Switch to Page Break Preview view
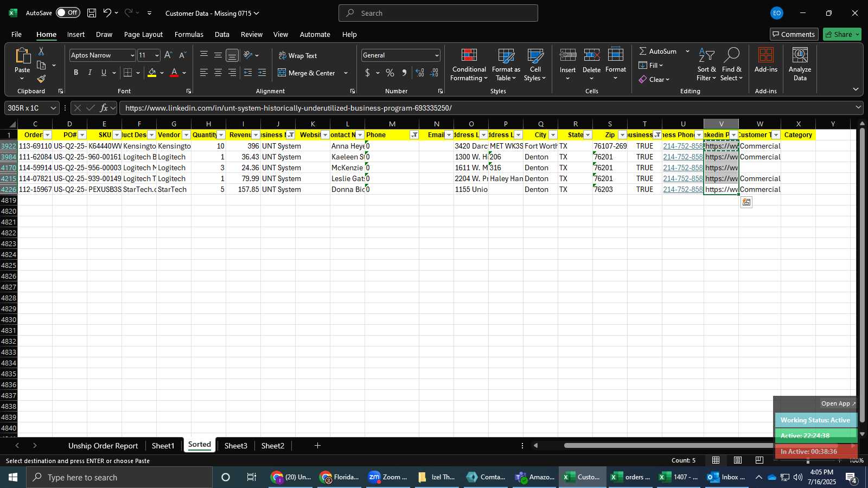Viewport: 868px width, 488px height. [x=759, y=460]
